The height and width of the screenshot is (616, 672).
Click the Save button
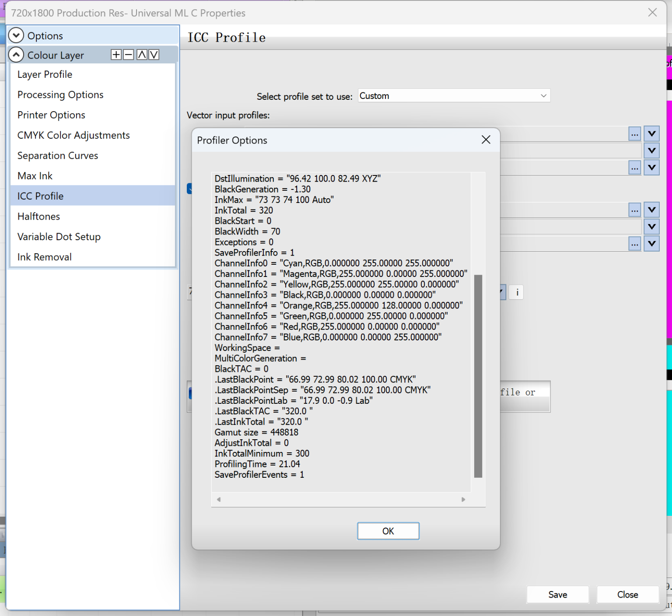click(x=557, y=595)
